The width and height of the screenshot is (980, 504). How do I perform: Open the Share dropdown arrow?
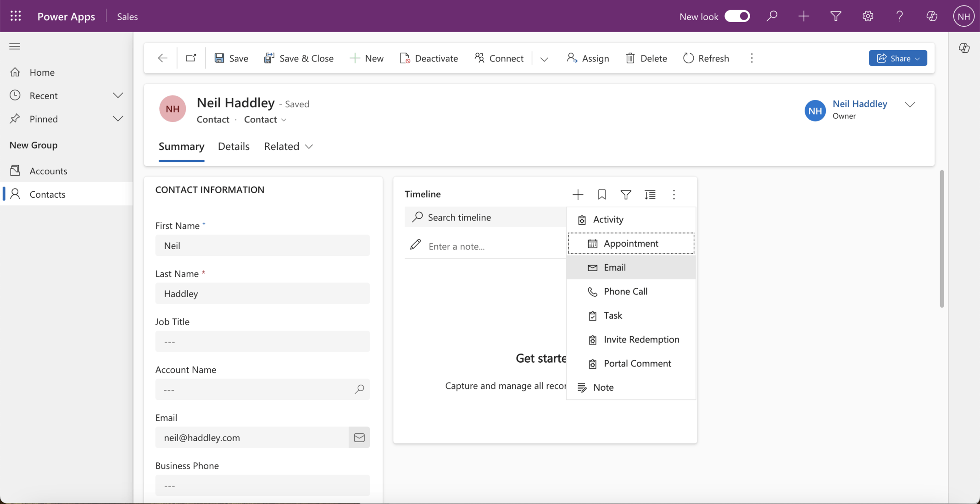(917, 58)
